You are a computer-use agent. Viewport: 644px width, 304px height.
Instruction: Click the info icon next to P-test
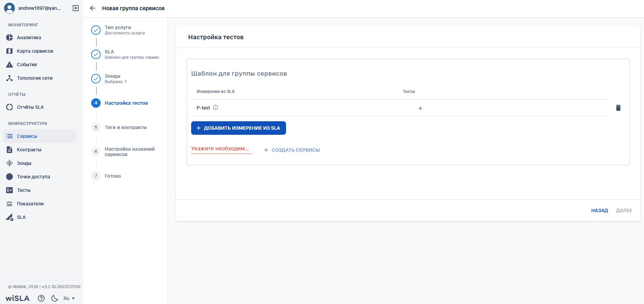point(215,107)
